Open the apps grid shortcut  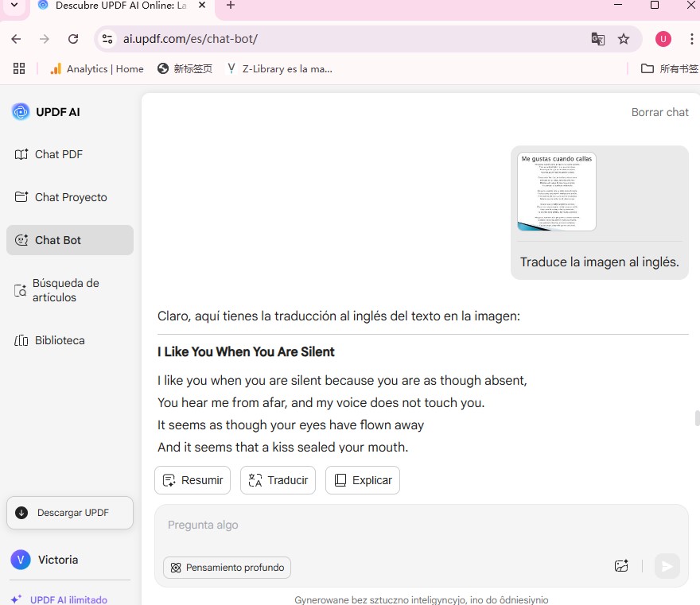point(19,68)
